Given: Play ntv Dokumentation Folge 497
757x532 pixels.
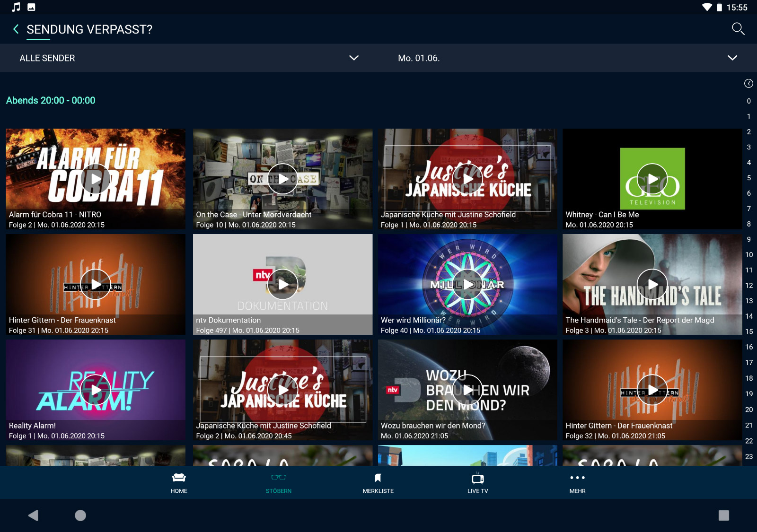Looking at the screenshot, I should pos(283,284).
